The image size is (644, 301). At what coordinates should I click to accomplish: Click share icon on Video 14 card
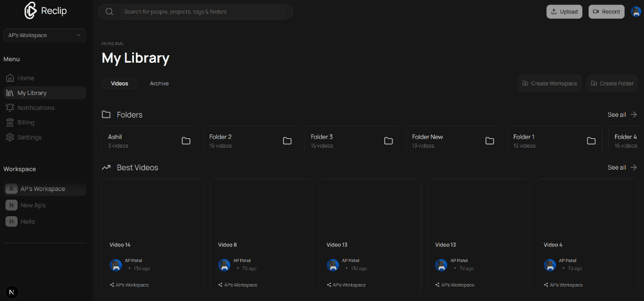click(112, 285)
